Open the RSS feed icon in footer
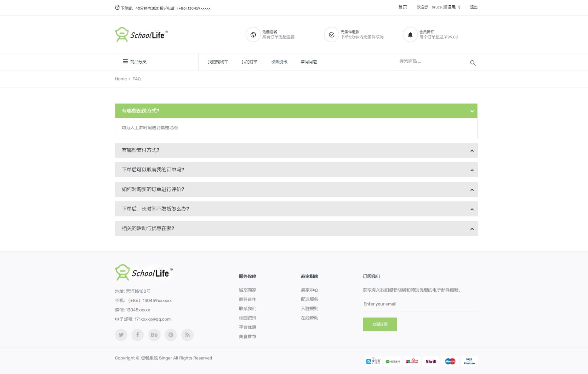This screenshot has height=374, width=588. pyautogui.click(x=187, y=335)
